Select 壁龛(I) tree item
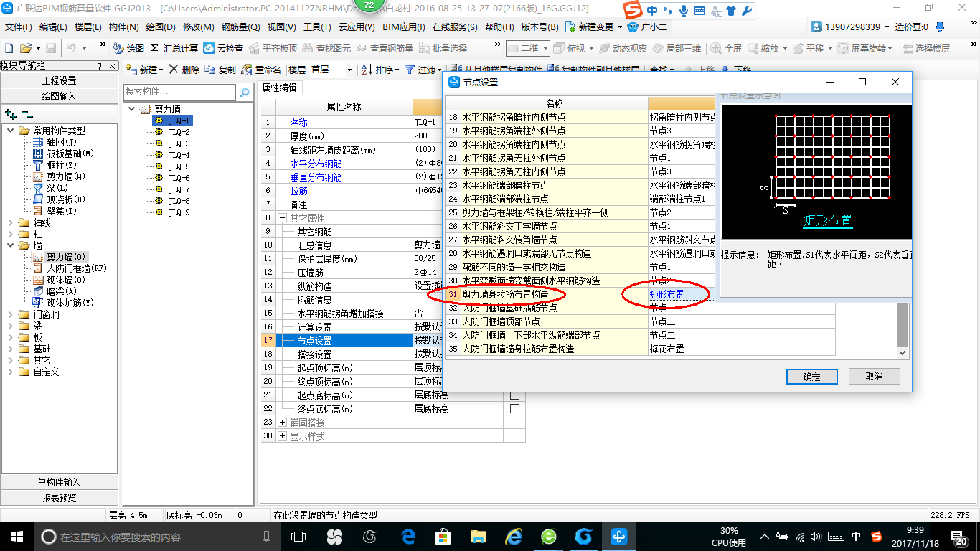 pyautogui.click(x=55, y=211)
